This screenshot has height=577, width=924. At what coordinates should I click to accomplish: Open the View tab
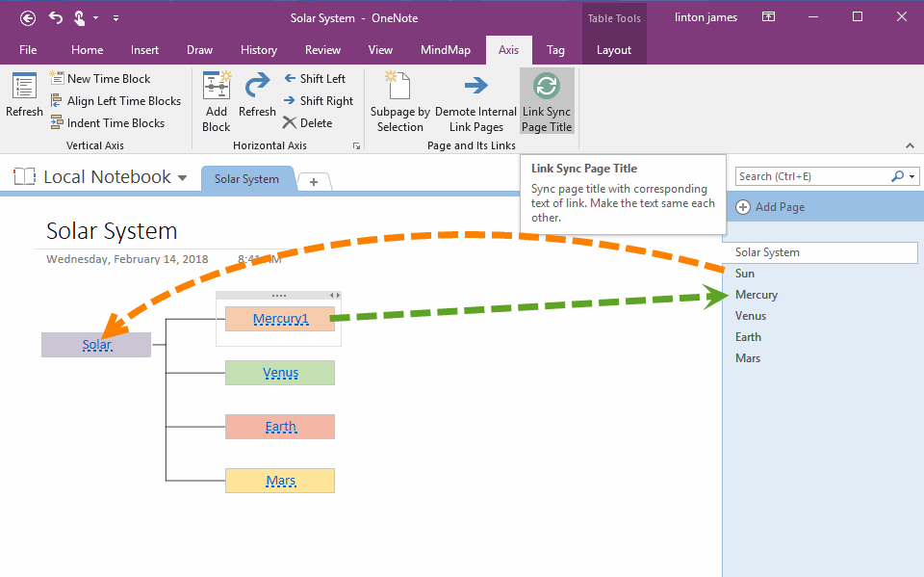[380, 50]
